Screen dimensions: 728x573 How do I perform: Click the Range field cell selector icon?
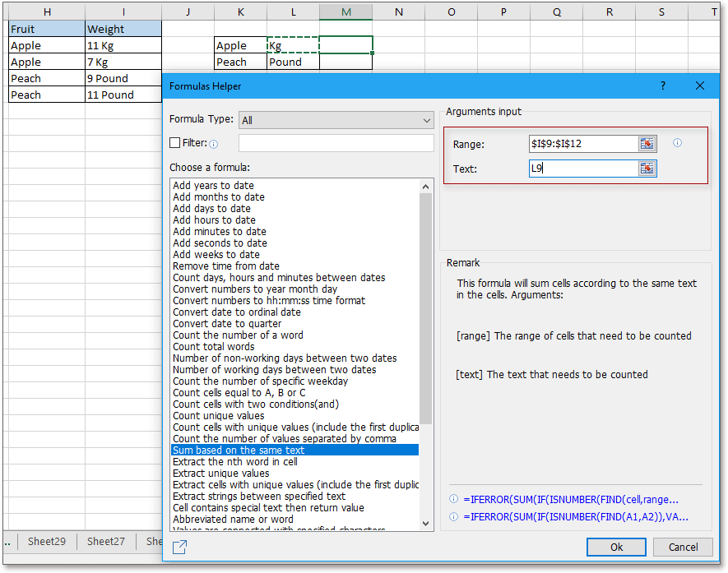point(647,144)
